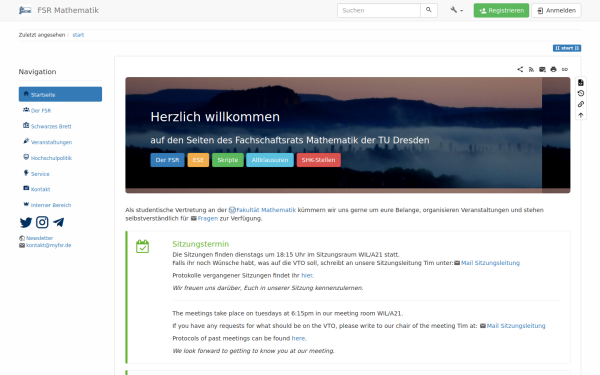This screenshot has width=600, height=375.
Task: Click the icon beside Hochschulpolitik
Action: (x=26, y=157)
